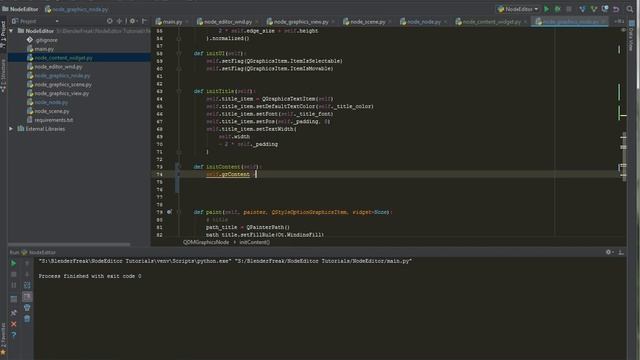Click down-arrow stack trace icon in Run panel
The image size is (640, 360).
[x=27, y=274]
